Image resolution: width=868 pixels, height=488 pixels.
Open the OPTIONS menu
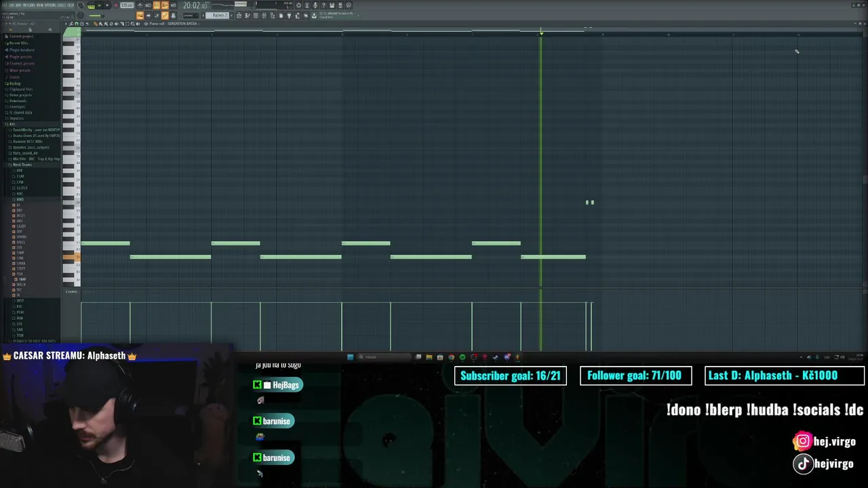pos(50,5)
